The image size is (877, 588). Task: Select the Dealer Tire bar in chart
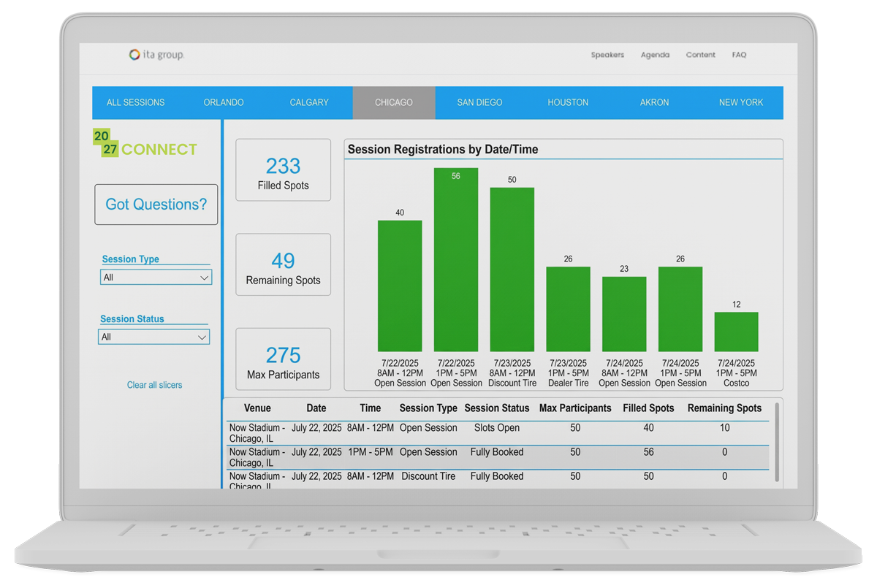[x=568, y=309]
